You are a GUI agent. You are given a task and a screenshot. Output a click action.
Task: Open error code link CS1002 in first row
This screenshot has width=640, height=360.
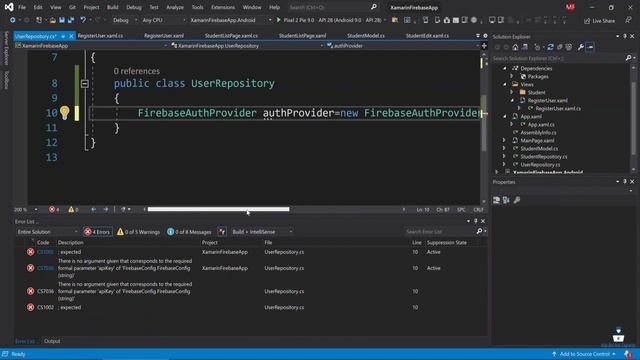point(45,252)
